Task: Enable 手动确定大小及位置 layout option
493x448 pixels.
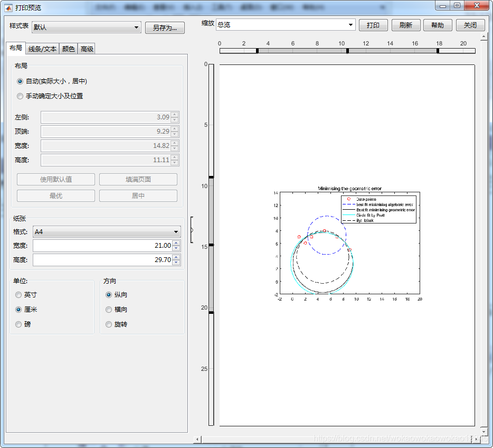Action: click(20, 96)
